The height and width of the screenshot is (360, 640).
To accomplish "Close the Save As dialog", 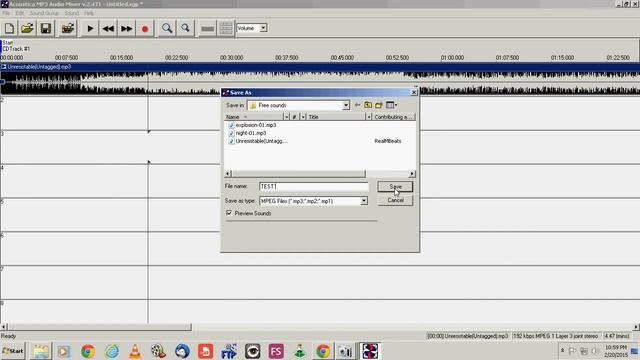I will pyautogui.click(x=413, y=93).
